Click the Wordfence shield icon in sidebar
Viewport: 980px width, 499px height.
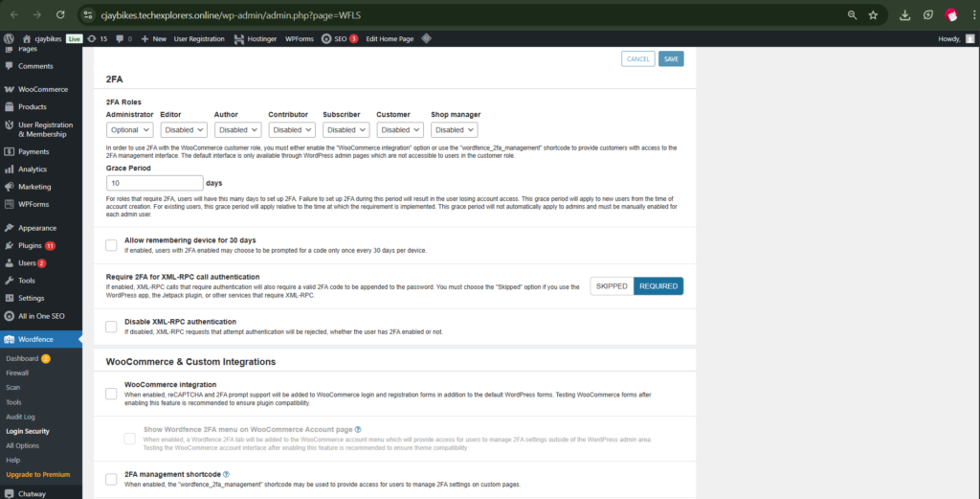(x=9, y=339)
